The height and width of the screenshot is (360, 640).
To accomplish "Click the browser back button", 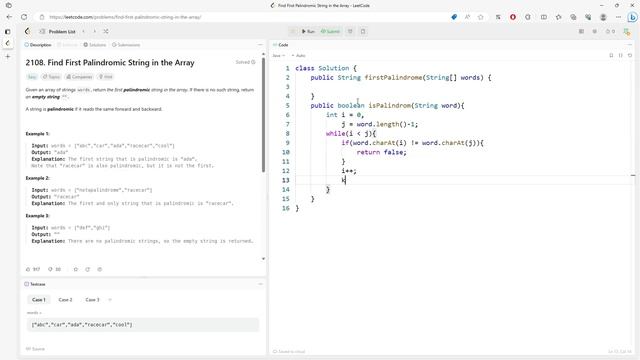I will click(x=9, y=17).
